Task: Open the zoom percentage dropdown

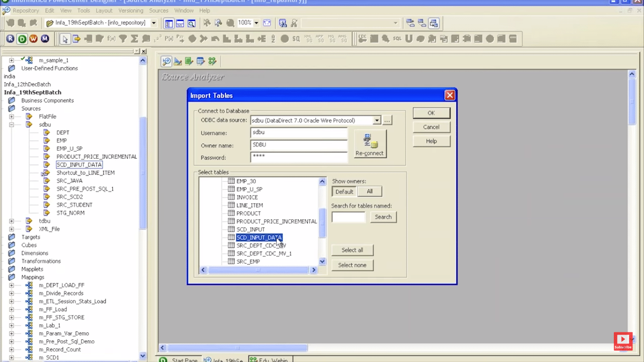Action: (x=256, y=22)
